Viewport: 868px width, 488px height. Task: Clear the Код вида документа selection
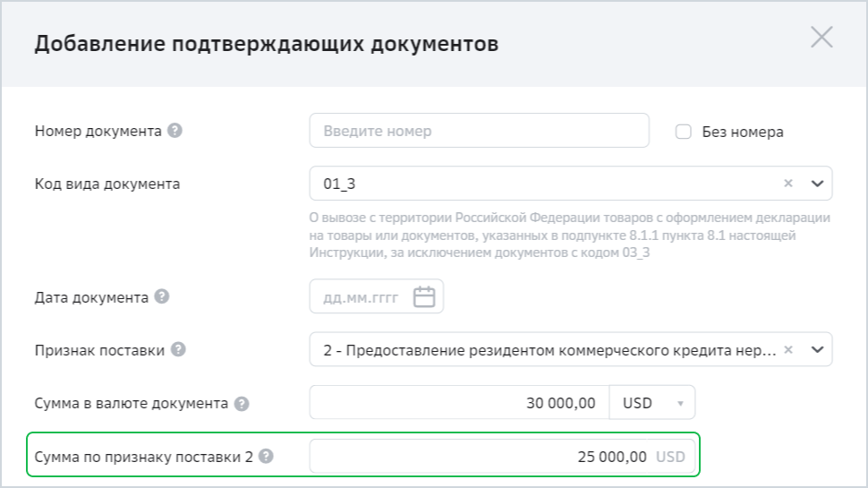pyautogui.click(x=788, y=184)
